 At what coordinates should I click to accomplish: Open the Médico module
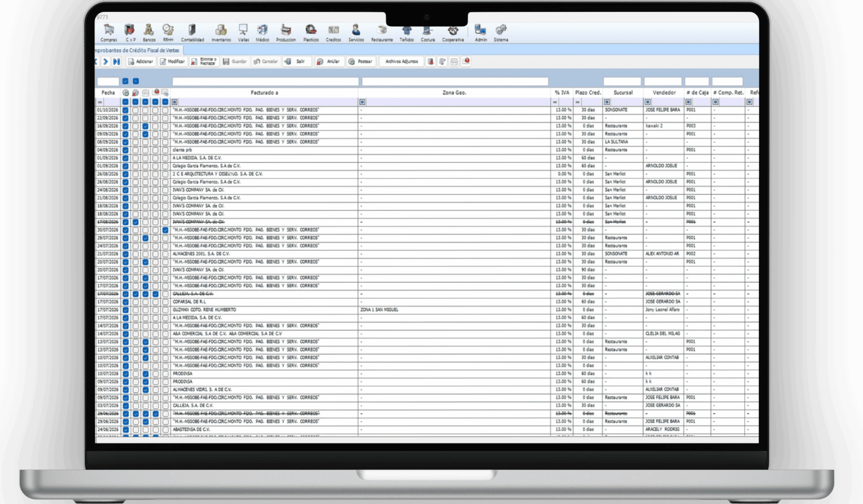262,33
